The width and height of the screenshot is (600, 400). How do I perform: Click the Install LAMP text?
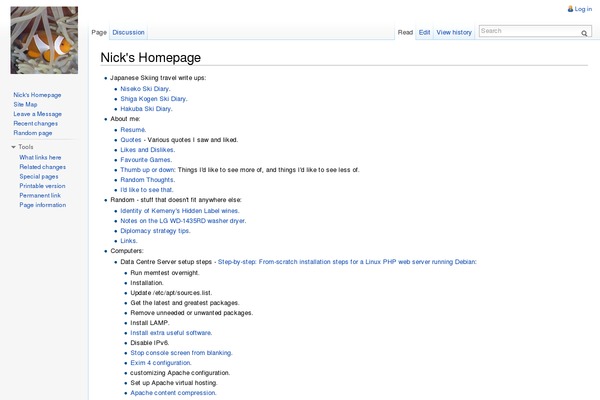pos(150,323)
